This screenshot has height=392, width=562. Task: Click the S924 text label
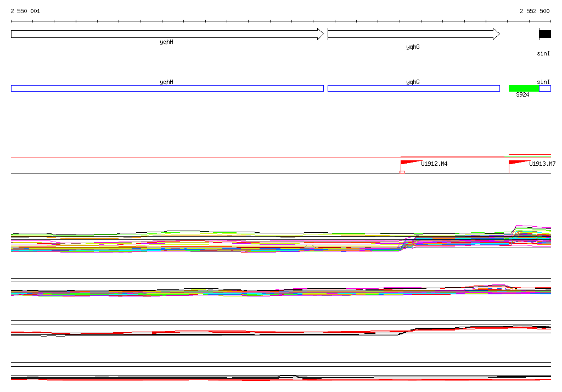click(522, 95)
